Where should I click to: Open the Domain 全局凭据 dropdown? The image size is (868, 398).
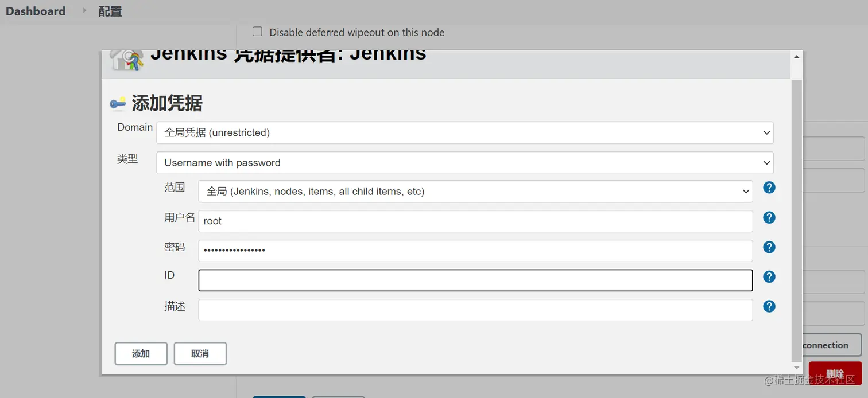(x=465, y=132)
